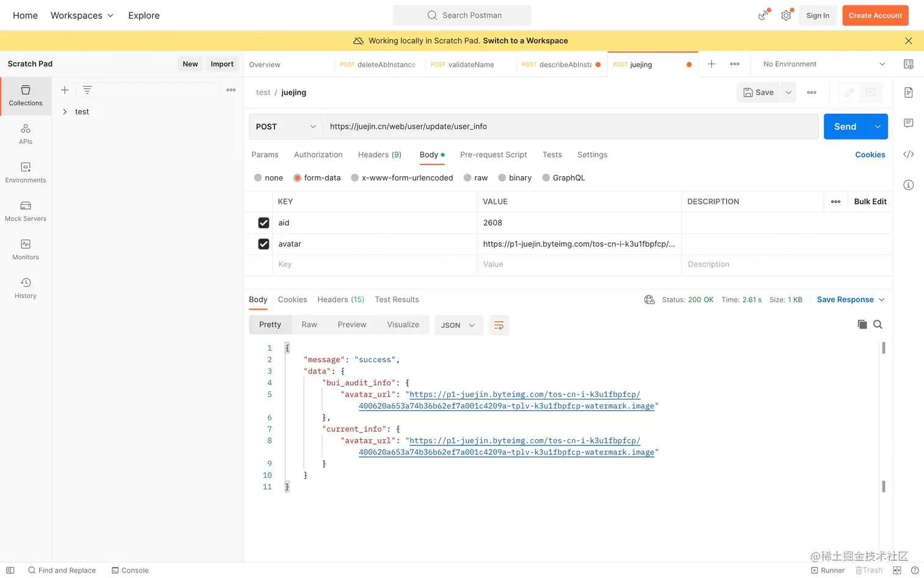
Task: Open the No Environment selector
Action: pyautogui.click(x=823, y=64)
